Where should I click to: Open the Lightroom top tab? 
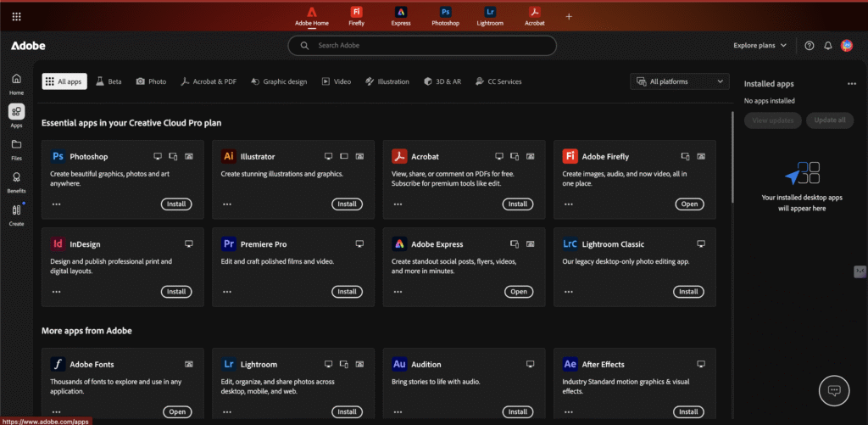(x=490, y=17)
